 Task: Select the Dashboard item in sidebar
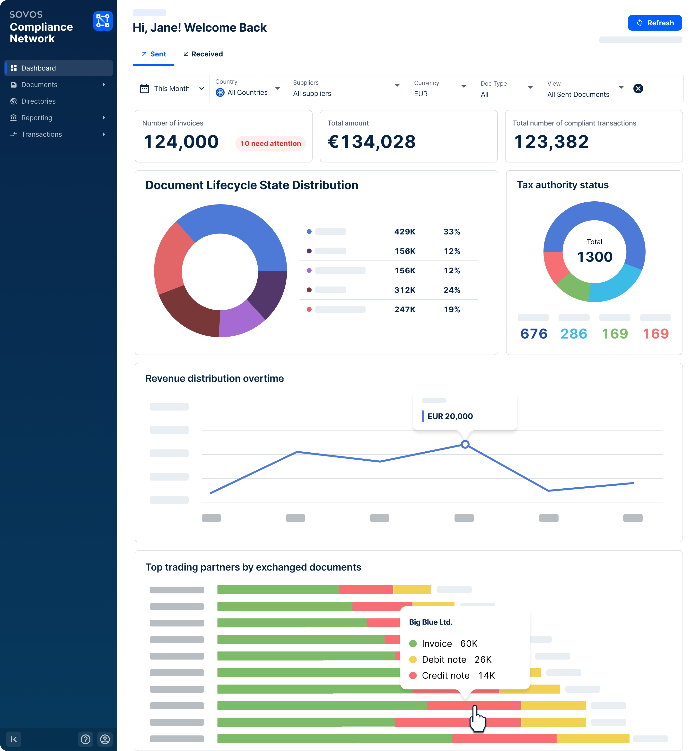click(x=58, y=68)
